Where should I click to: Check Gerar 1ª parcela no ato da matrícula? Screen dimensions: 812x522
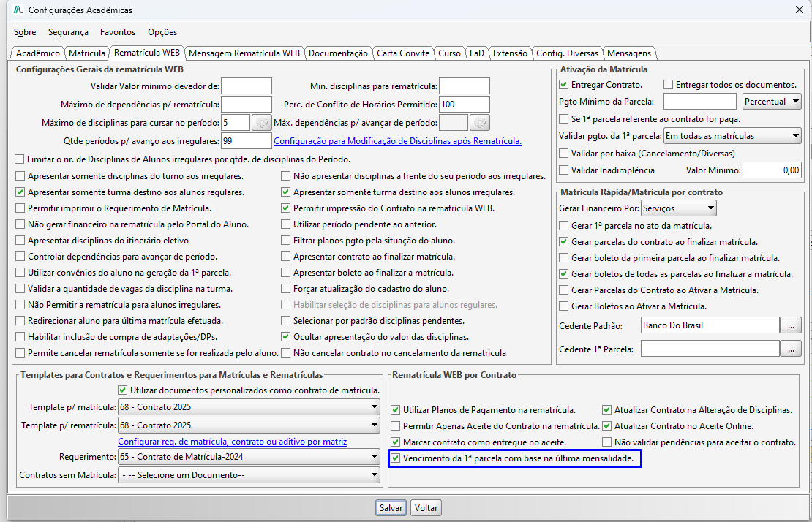pyautogui.click(x=564, y=226)
